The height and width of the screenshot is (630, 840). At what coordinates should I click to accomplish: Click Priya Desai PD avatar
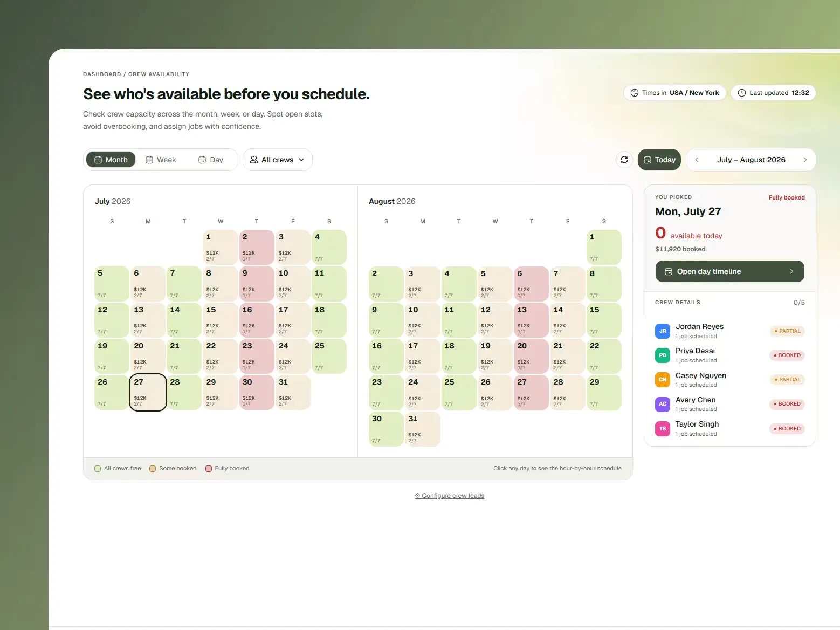pos(663,355)
